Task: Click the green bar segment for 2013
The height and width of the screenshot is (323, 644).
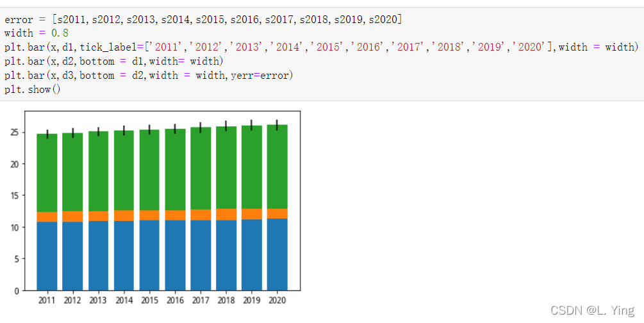Action: point(99,171)
